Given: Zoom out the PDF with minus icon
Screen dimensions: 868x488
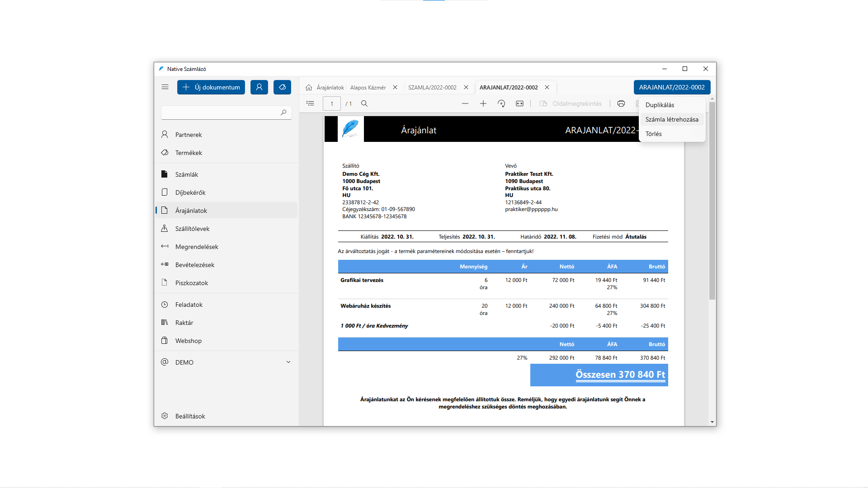Looking at the screenshot, I should tap(465, 103).
